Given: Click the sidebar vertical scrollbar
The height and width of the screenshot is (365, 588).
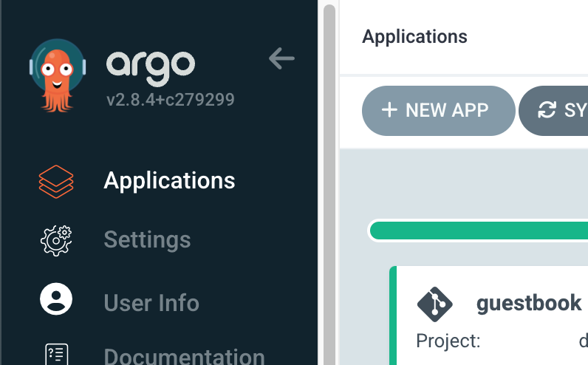Looking at the screenshot, I should 329,184.
